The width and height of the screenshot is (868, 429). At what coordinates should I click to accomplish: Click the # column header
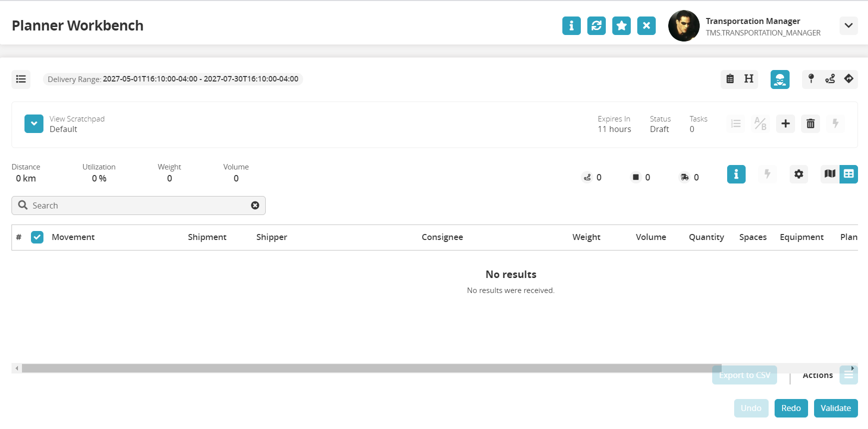18,237
